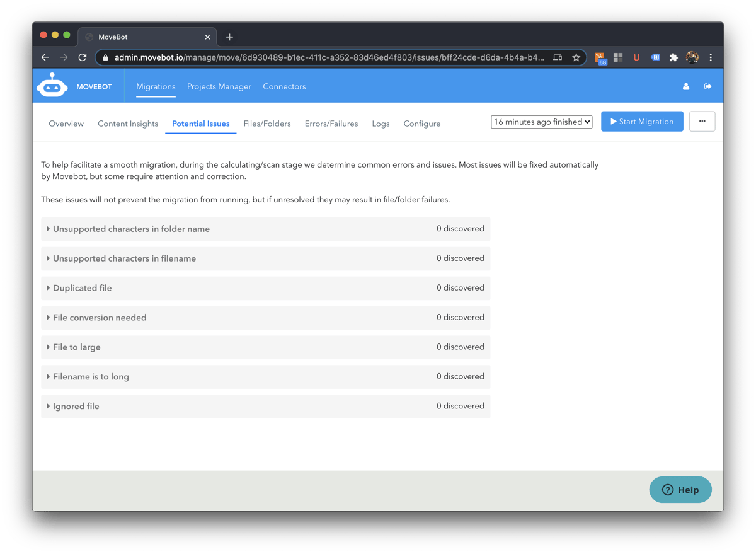Click the Chrome profile avatar

[x=692, y=57]
